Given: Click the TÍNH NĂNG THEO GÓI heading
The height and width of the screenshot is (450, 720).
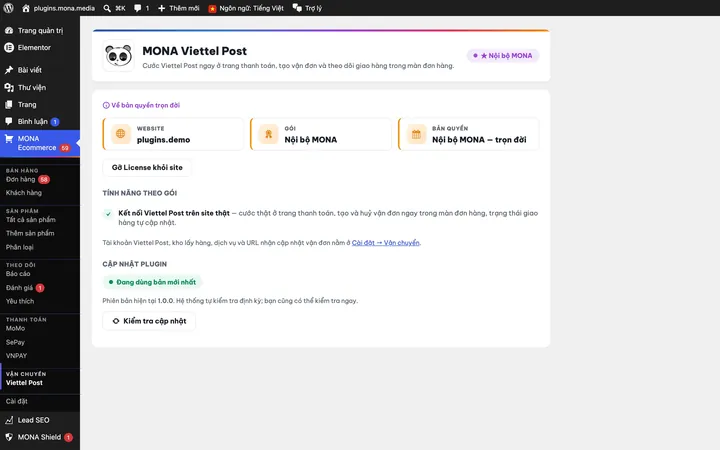Looking at the screenshot, I should [140, 193].
